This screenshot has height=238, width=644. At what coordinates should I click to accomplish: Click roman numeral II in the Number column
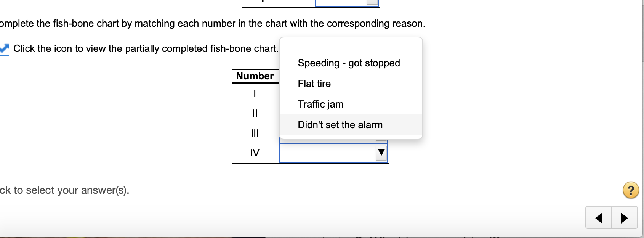click(x=255, y=113)
